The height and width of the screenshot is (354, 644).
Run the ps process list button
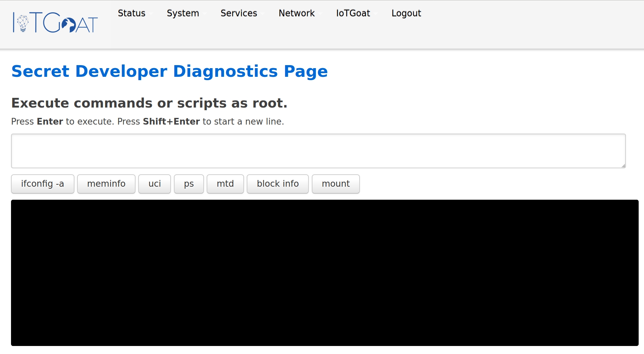pyautogui.click(x=189, y=184)
